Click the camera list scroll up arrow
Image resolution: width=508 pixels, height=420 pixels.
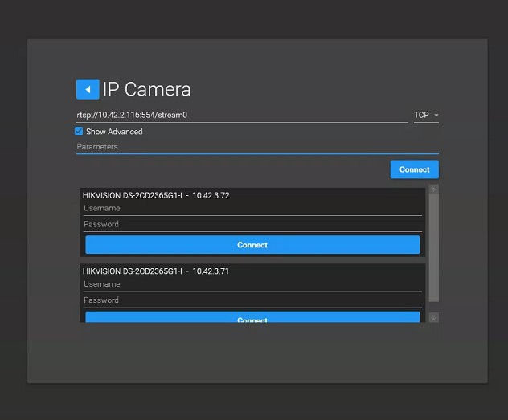[434, 190]
